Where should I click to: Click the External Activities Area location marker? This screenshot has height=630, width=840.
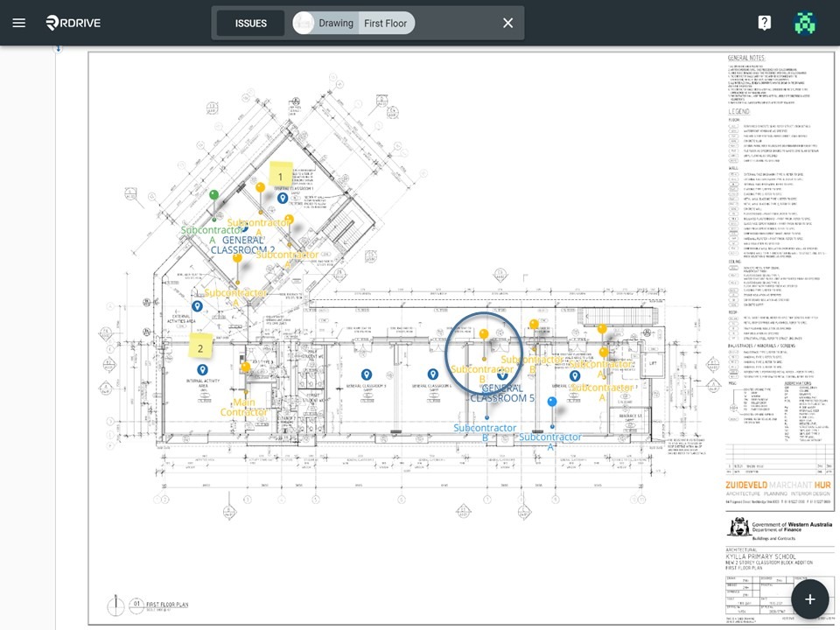(x=197, y=306)
